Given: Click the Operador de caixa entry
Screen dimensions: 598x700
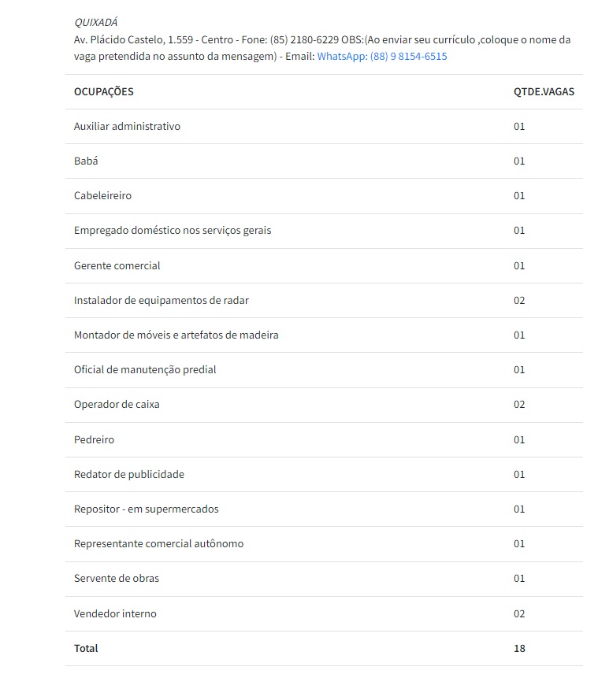Looking at the screenshot, I should point(117,404).
